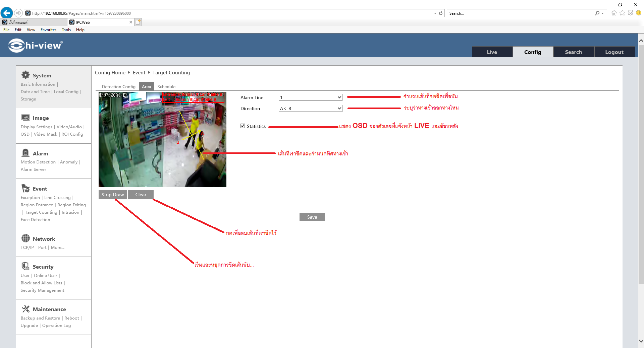Click the Image section icon
The image size is (644, 348).
(x=25, y=118)
